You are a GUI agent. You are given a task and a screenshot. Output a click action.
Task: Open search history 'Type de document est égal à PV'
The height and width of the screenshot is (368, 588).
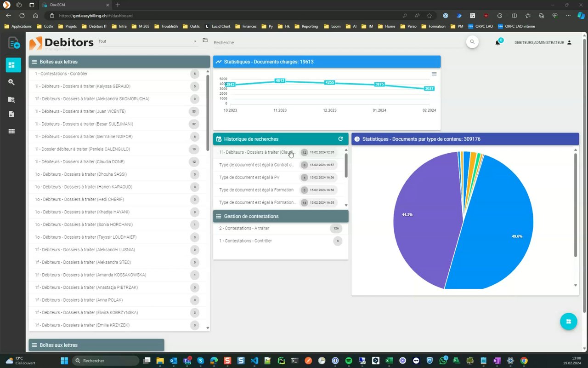point(278,178)
